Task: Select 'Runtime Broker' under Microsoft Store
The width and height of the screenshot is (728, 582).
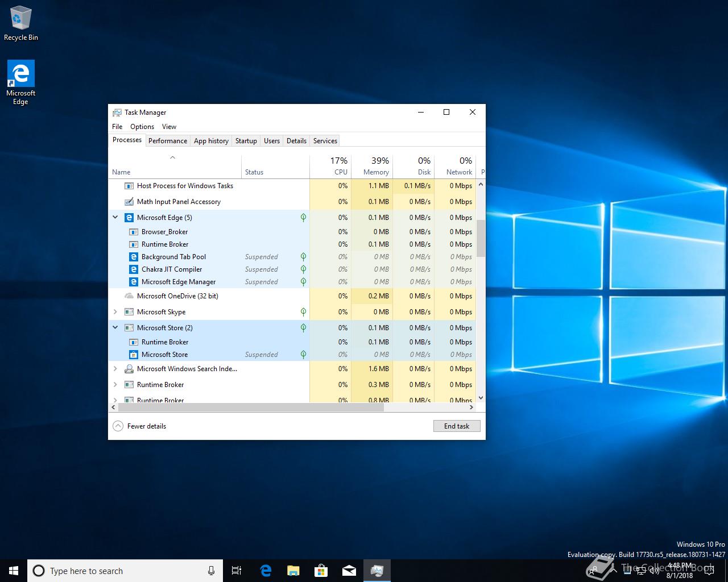Action: [292, 342]
